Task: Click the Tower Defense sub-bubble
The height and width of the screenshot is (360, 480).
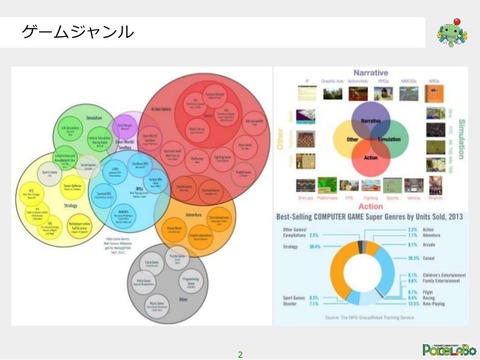Action: (x=72, y=187)
